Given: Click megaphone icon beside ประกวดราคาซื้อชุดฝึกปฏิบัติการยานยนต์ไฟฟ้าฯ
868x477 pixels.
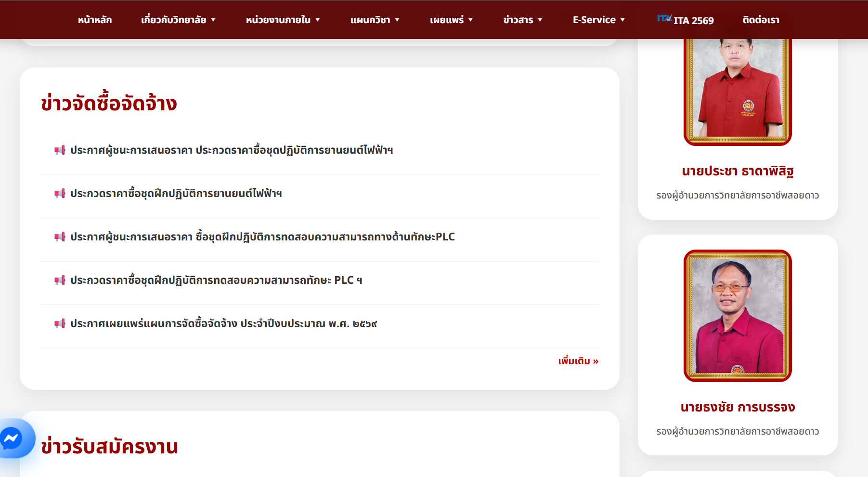Looking at the screenshot, I should (x=60, y=194).
